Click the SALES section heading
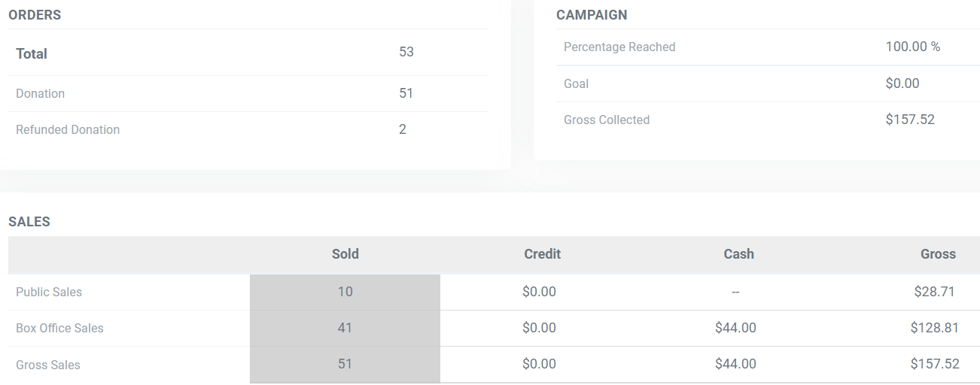 click(29, 222)
